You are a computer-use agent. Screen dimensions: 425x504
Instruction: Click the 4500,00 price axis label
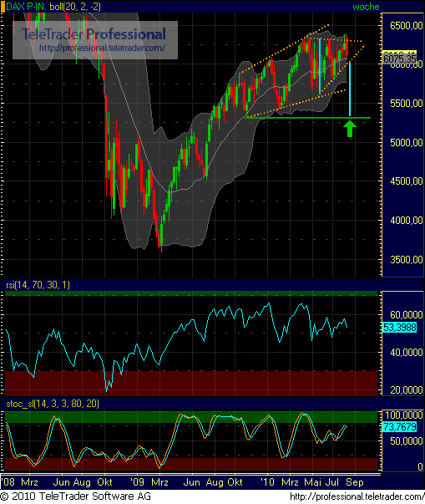407,181
